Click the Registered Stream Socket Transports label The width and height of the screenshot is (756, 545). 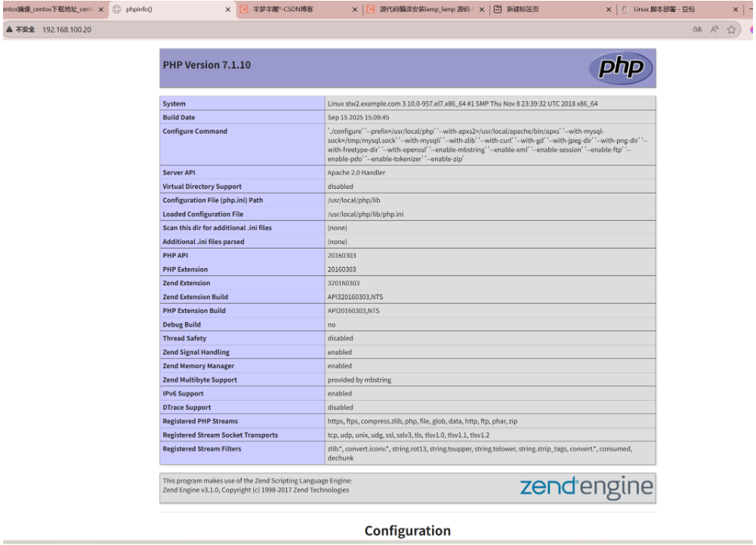(x=221, y=435)
